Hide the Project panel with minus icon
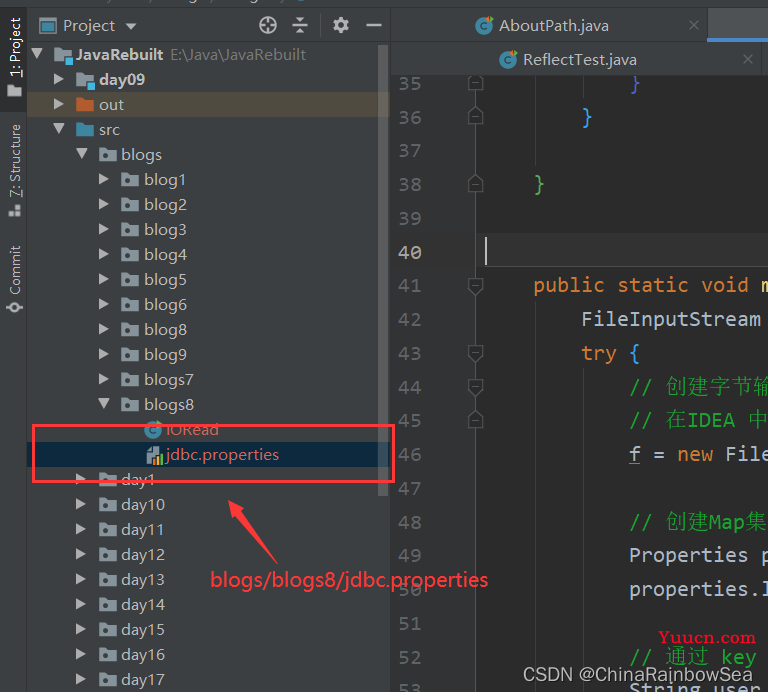The height and width of the screenshot is (692, 768). [374, 25]
